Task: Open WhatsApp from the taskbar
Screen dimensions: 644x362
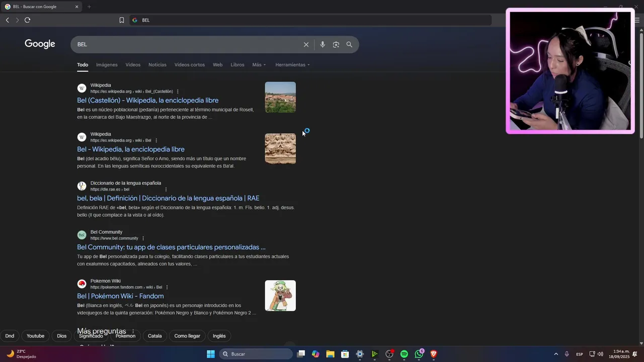Action: click(419, 354)
